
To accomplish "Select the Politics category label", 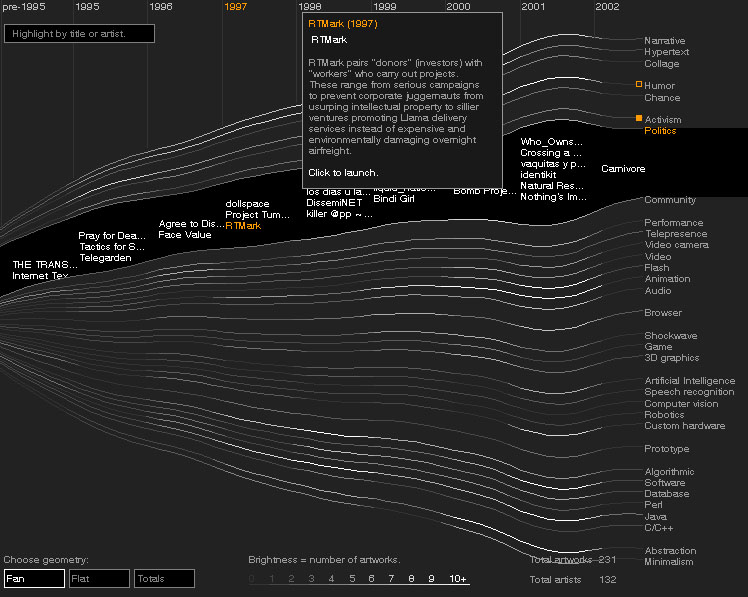I will click(660, 131).
